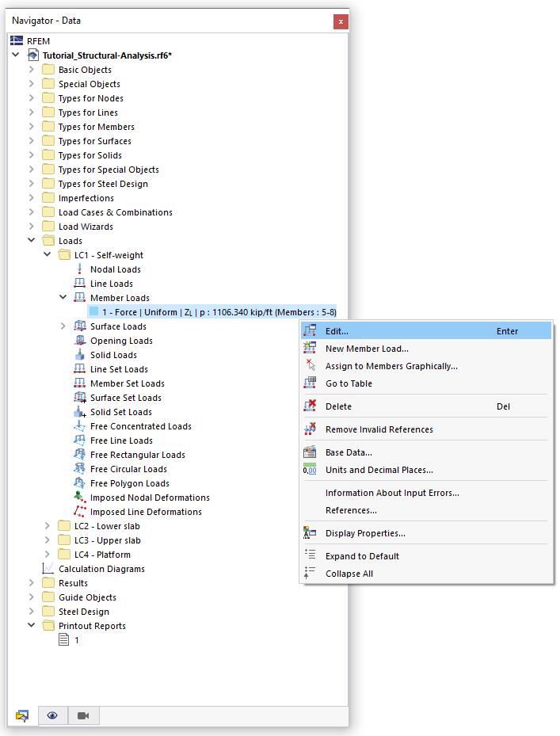Select the Types for Steel Design item
Screen dimensions: 560x736
(103, 184)
